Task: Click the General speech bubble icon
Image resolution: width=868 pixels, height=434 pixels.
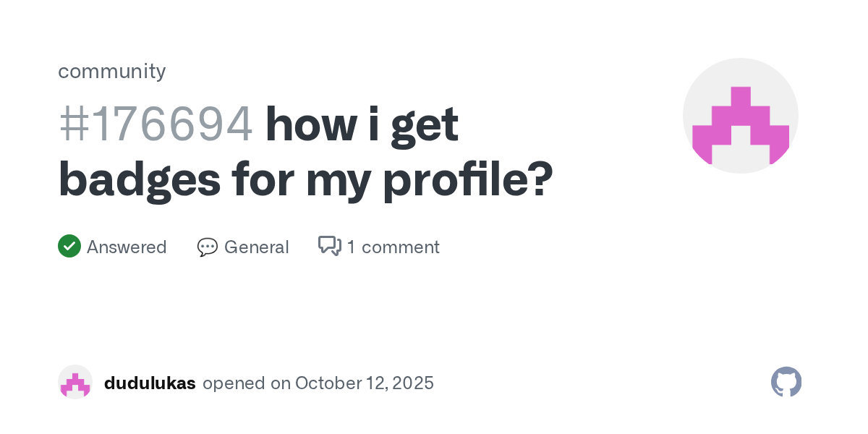Action: (208, 247)
